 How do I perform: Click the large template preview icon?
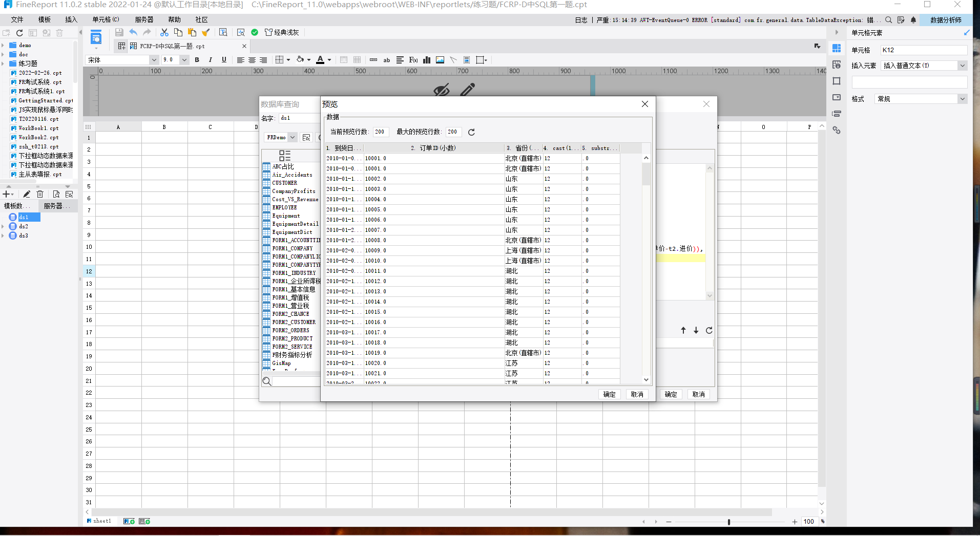96,37
